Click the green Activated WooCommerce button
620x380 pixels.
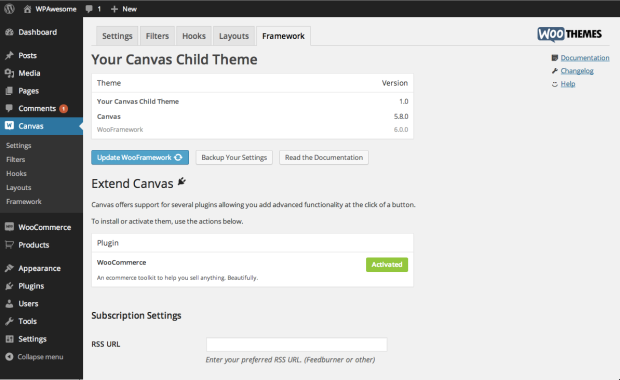click(387, 265)
